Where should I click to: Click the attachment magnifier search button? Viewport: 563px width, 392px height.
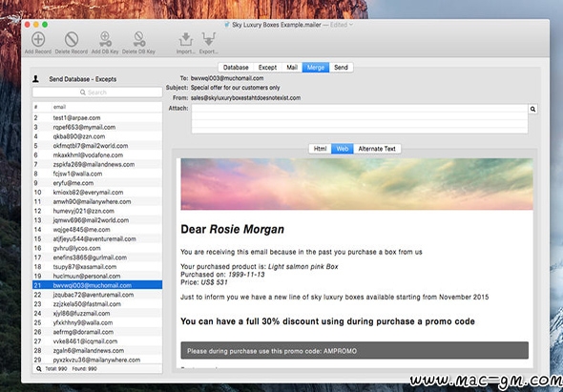point(532,109)
